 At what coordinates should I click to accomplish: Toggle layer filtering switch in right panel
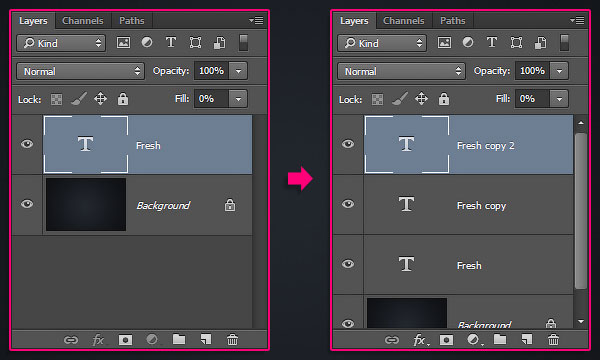[x=564, y=42]
